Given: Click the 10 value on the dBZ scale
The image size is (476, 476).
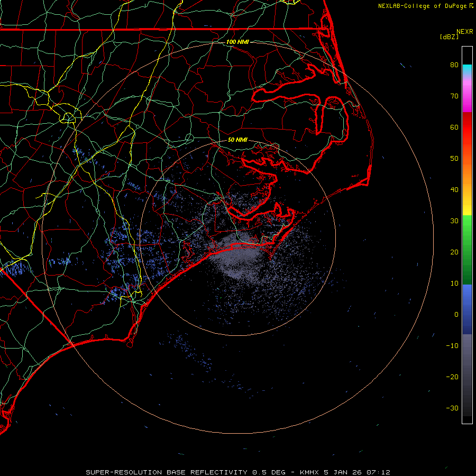Looking at the screenshot, I should click(454, 283).
